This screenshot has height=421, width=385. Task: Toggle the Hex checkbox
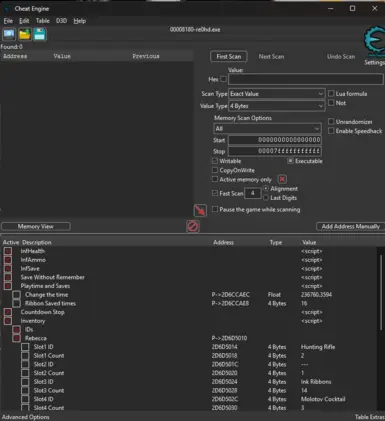pyautogui.click(x=223, y=79)
